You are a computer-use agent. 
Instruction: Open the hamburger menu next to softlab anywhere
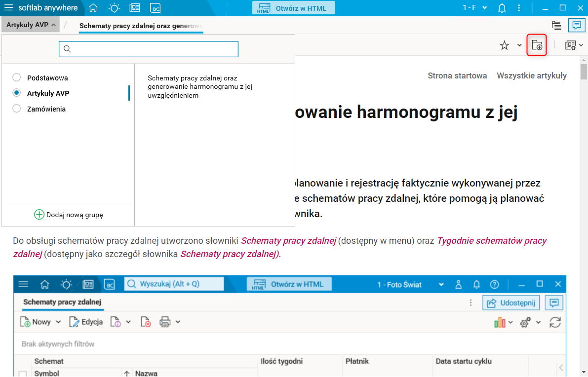pos(8,8)
